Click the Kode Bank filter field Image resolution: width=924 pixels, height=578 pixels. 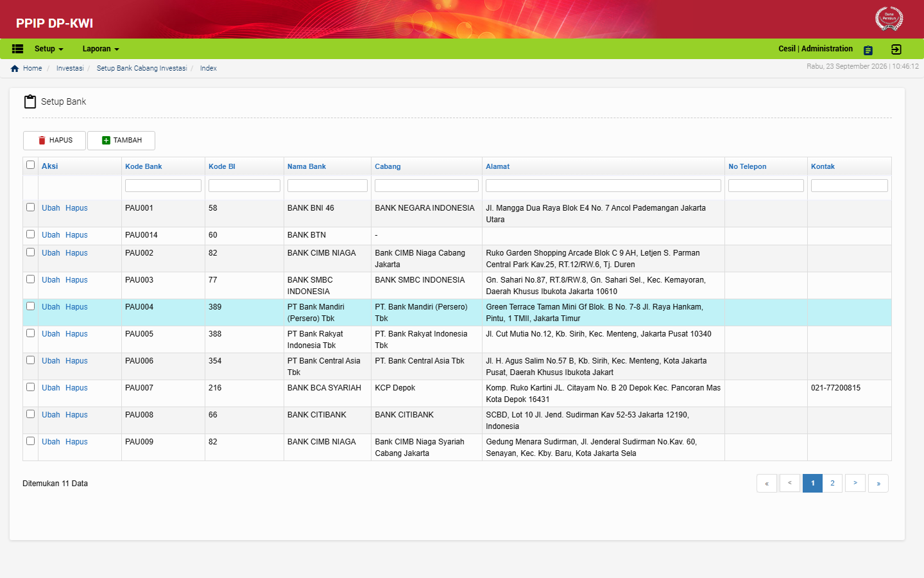coord(163,186)
